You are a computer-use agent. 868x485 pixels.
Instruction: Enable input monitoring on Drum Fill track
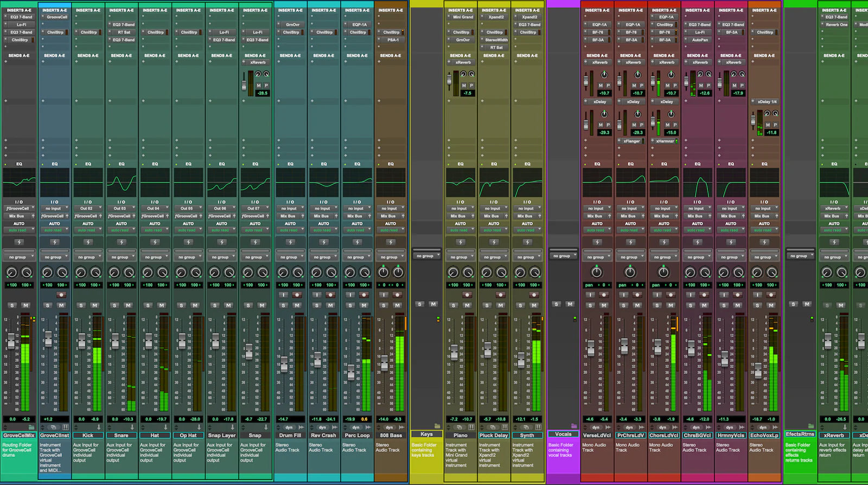[283, 295]
